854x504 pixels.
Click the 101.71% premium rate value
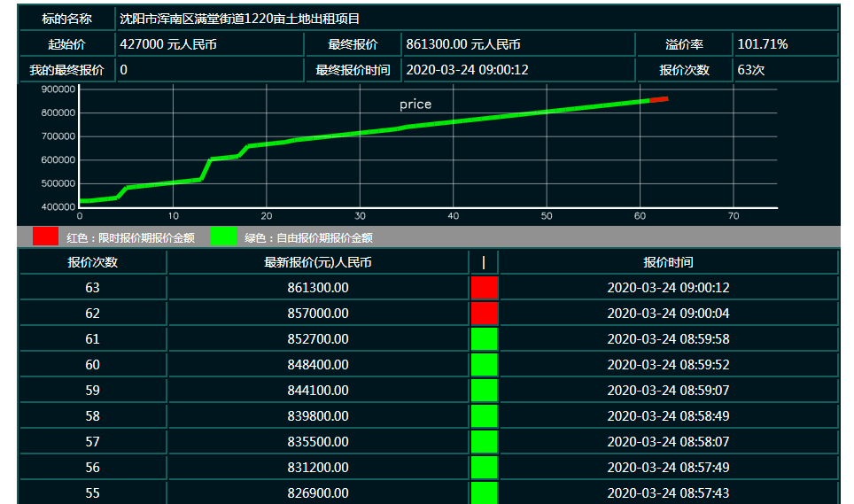point(763,44)
